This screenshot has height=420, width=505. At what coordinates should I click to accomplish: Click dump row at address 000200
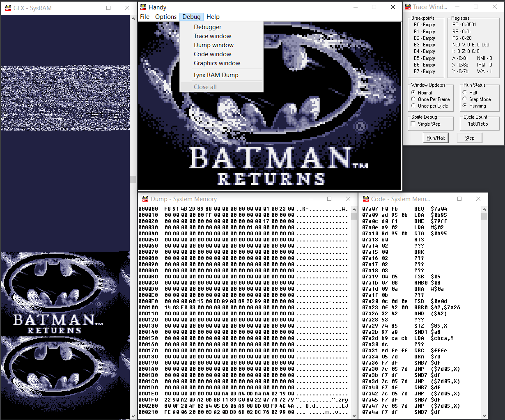point(243,406)
